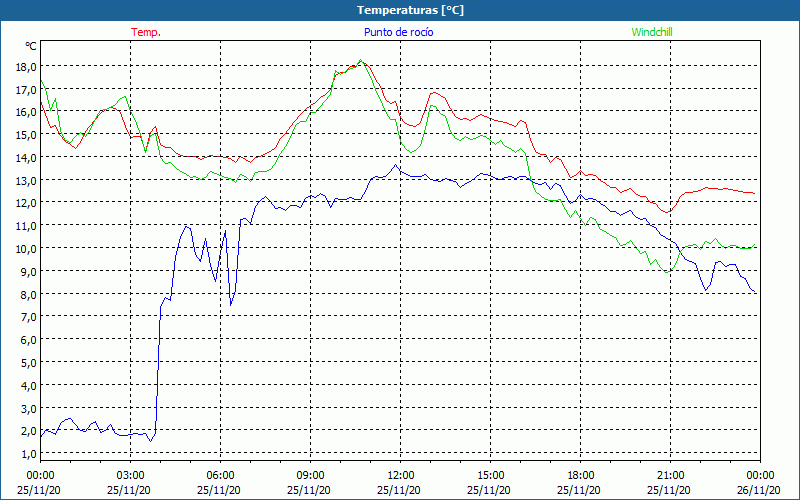Select the 6,0 y-axis label
This screenshot has width=800, height=500.
pos(29,340)
